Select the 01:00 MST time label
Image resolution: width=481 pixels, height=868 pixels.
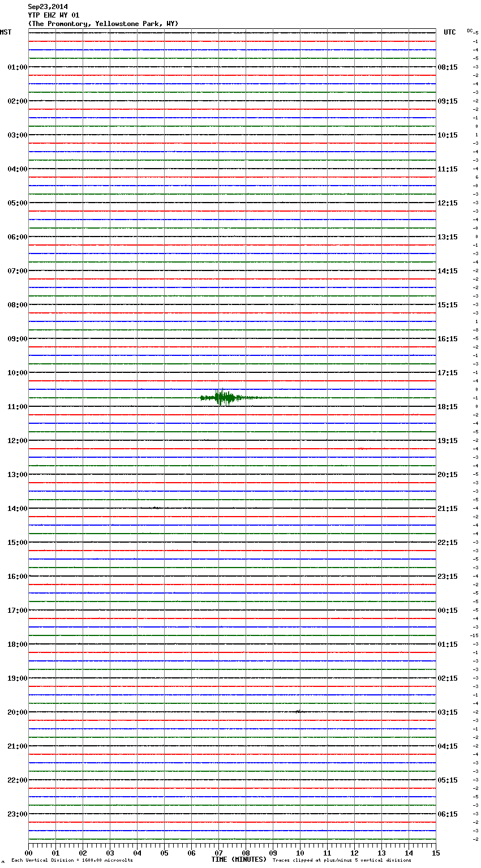point(18,67)
